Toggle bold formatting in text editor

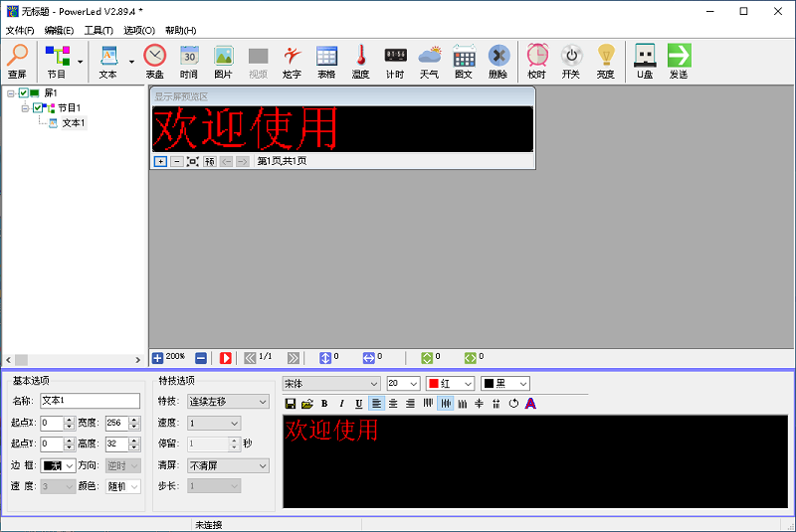click(323, 403)
